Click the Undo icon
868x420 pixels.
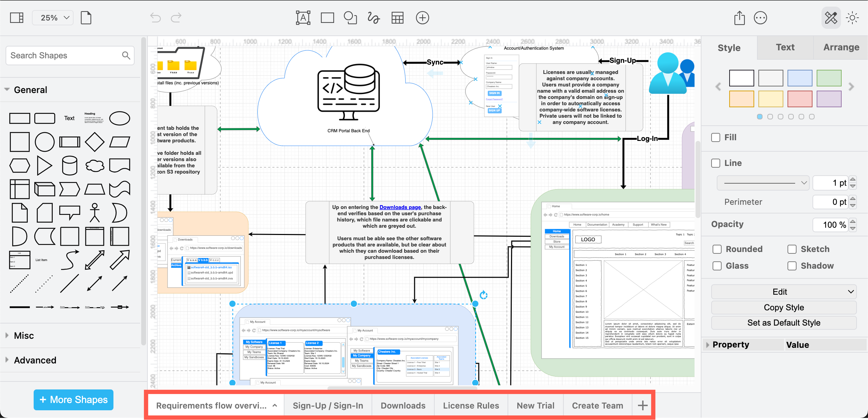pyautogui.click(x=155, y=17)
